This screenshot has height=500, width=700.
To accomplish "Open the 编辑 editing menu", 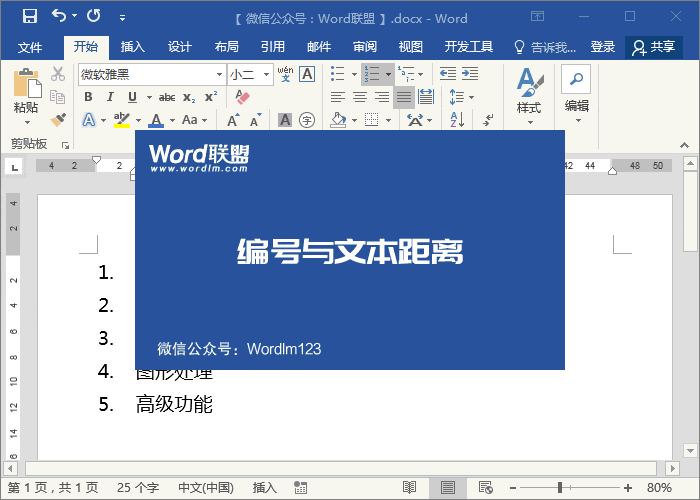I will tap(576, 95).
